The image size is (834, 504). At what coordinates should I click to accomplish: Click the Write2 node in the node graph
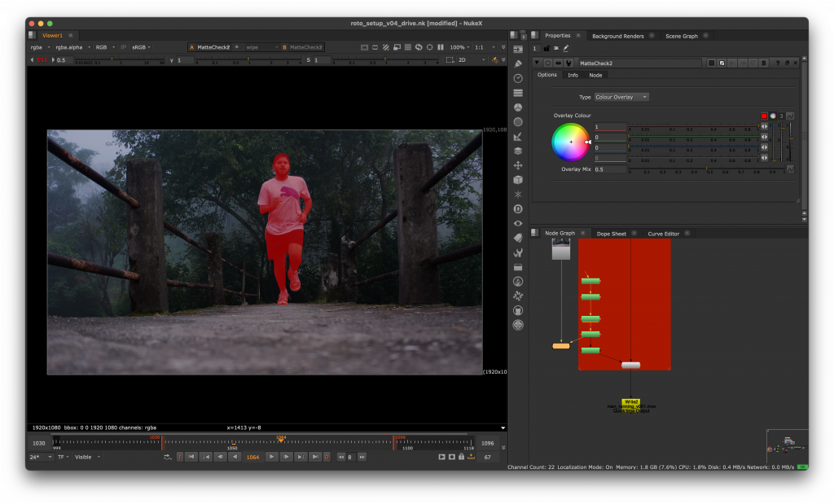coord(630,401)
